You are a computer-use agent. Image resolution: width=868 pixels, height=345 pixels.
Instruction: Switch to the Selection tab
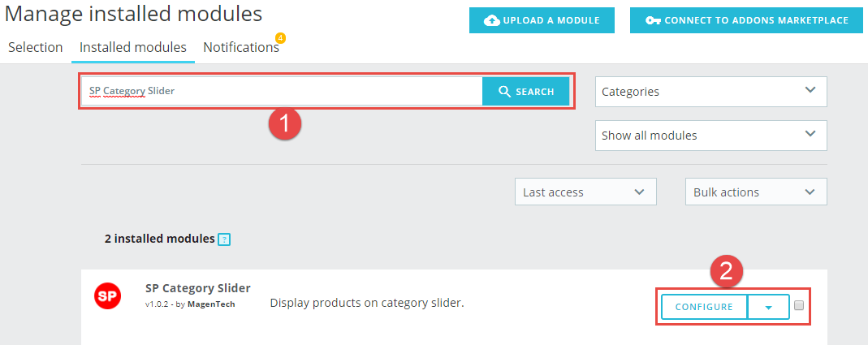(36, 48)
